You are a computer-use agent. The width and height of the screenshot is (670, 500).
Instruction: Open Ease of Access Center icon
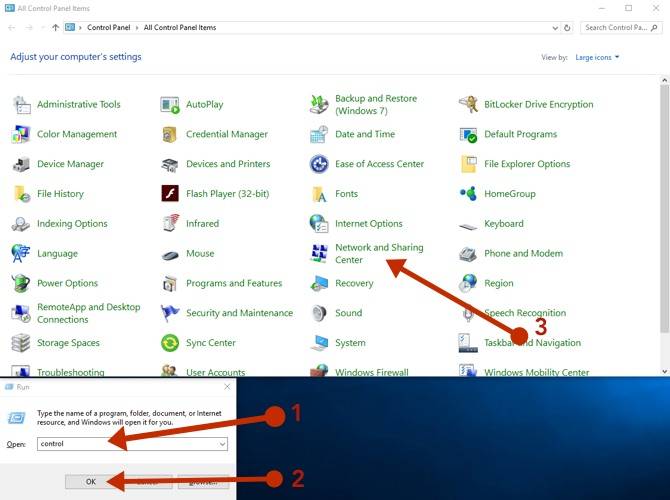(319, 164)
